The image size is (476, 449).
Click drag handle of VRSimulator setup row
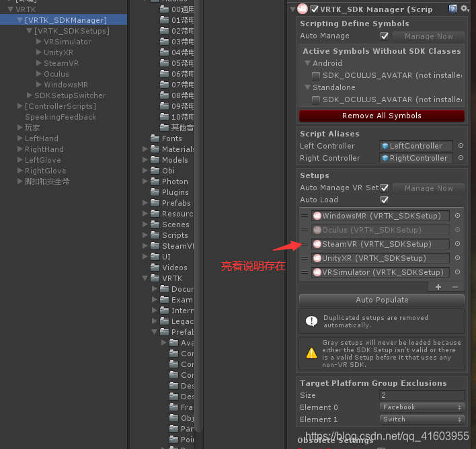click(305, 272)
